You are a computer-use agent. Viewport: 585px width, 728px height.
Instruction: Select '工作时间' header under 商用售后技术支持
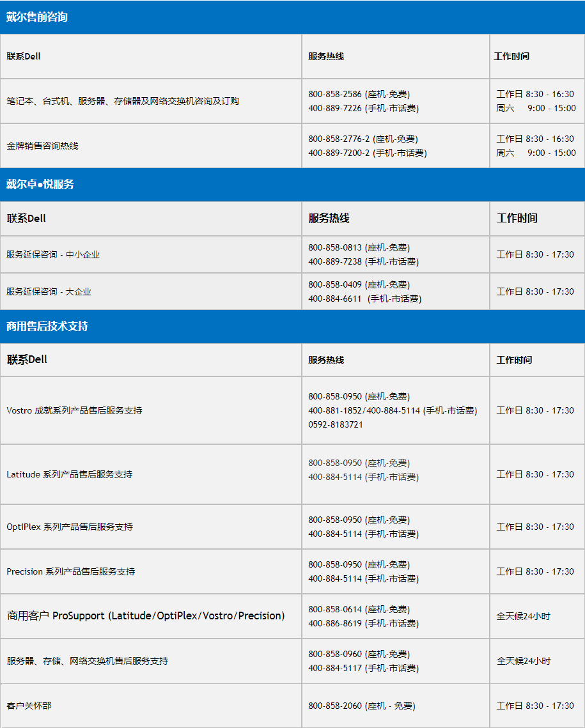point(514,360)
